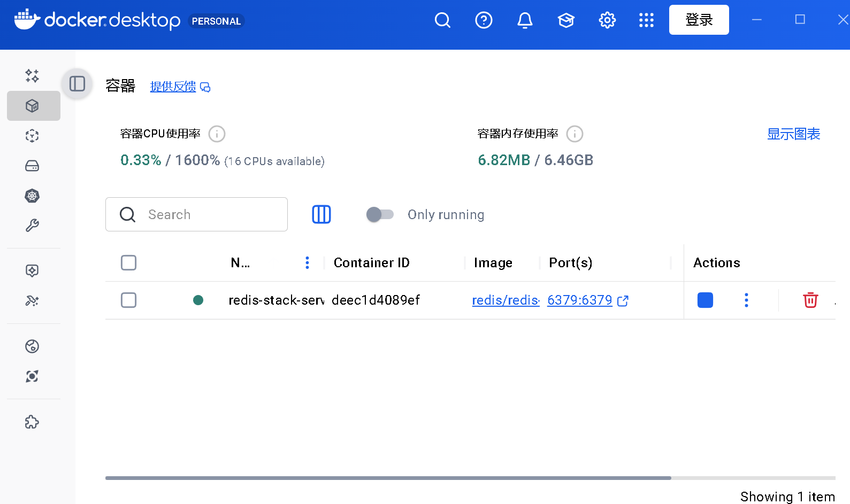
Task: Focus the container Search field
Action: click(196, 214)
